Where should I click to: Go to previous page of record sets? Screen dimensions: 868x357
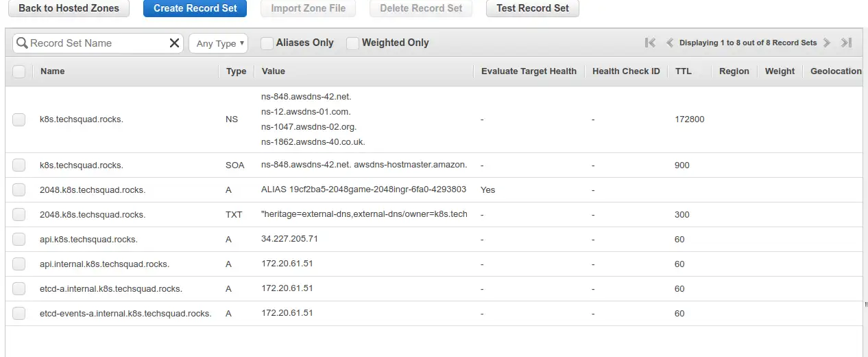tap(670, 43)
